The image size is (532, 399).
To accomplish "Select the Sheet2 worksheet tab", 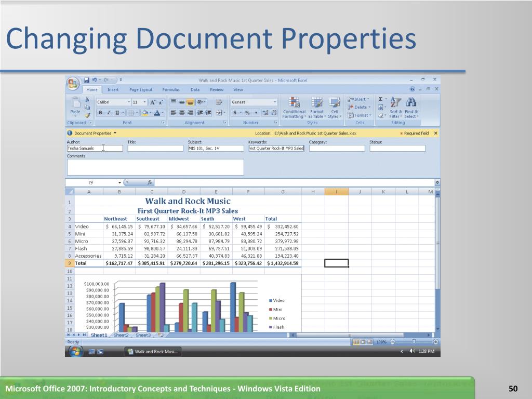I will (x=121, y=335).
